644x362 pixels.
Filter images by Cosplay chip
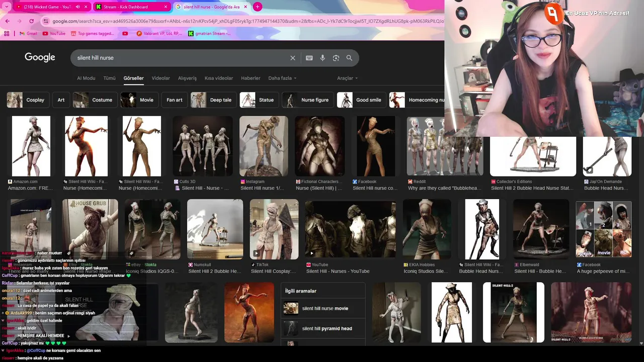coord(28,100)
